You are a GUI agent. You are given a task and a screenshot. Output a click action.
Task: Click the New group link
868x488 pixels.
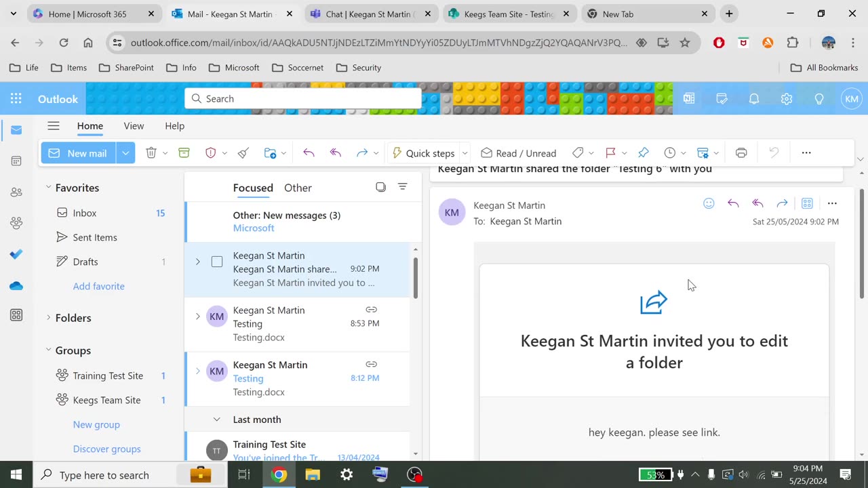tap(96, 424)
